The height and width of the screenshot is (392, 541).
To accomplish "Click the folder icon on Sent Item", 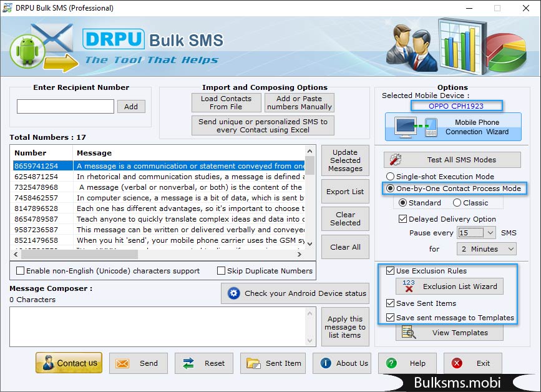I will click(x=253, y=363).
